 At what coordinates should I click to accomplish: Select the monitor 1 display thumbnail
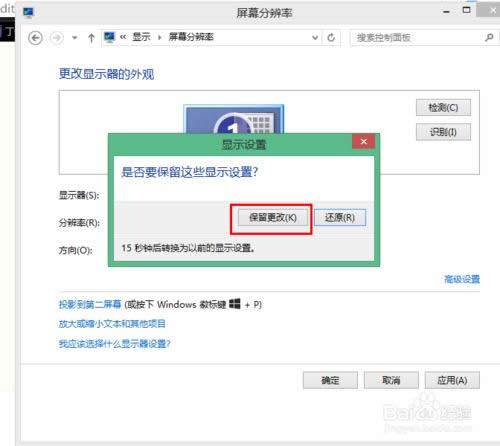click(x=234, y=119)
